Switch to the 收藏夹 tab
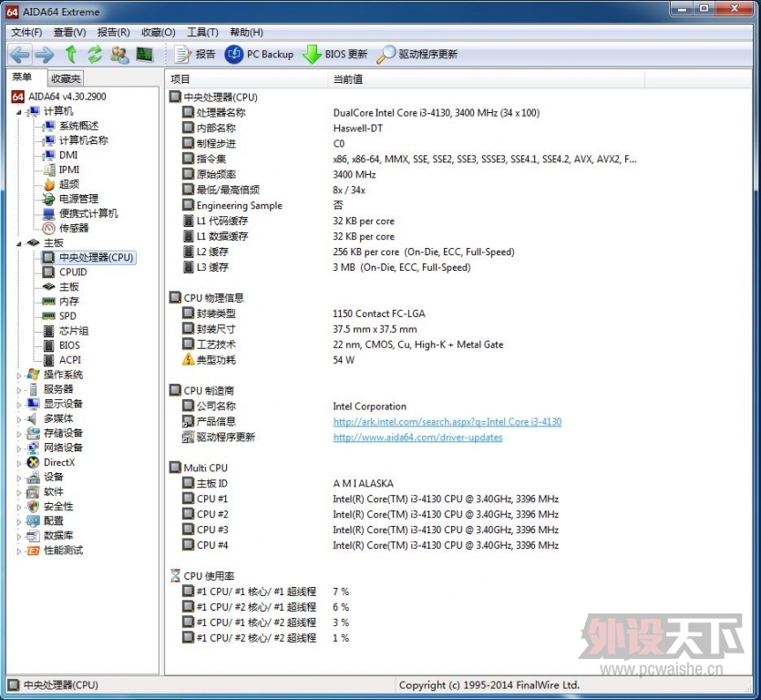Viewport: 761px width, 700px height. (x=66, y=78)
